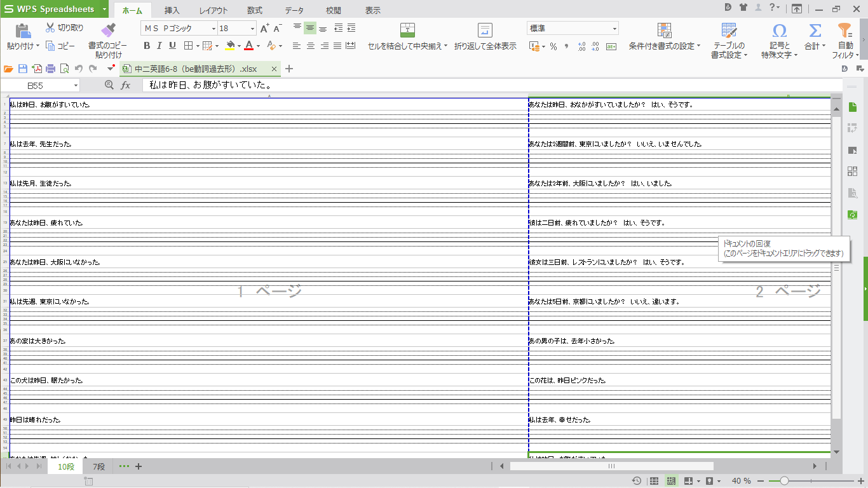Toggle left horizontal text alignment
This screenshot has width=868, height=488.
point(297,46)
